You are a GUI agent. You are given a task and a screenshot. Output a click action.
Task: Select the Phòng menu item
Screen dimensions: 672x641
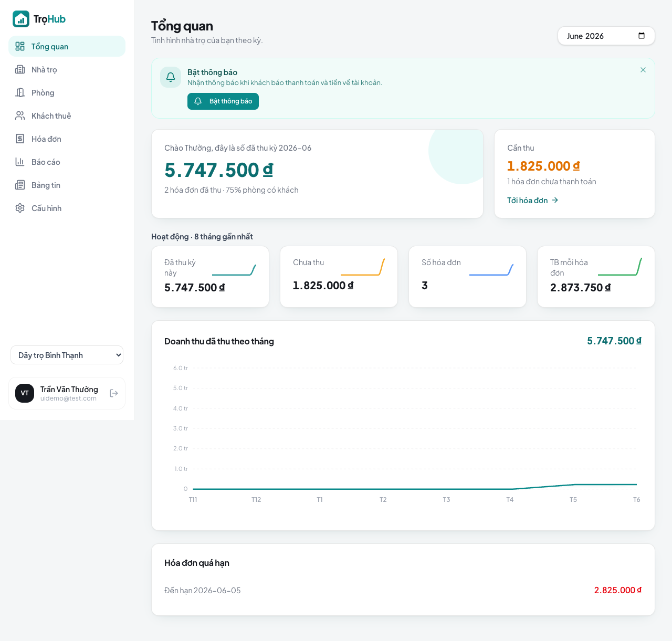point(67,92)
